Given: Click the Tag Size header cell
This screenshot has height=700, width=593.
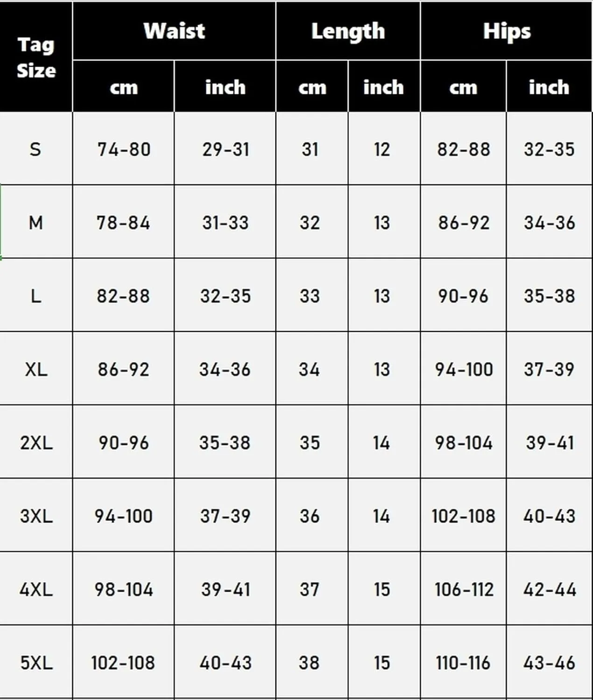Looking at the screenshot, I should point(36,57).
